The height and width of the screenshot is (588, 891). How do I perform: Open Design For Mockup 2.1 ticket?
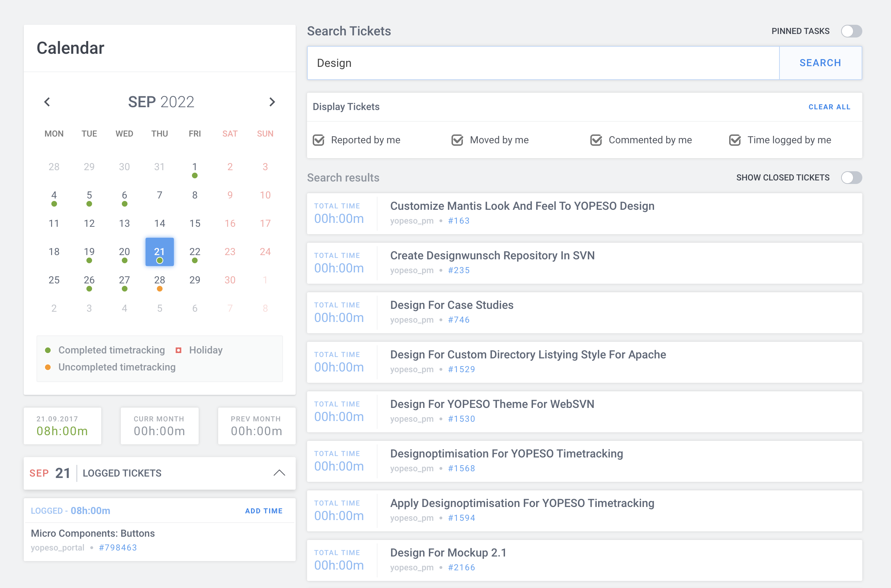click(x=448, y=552)
